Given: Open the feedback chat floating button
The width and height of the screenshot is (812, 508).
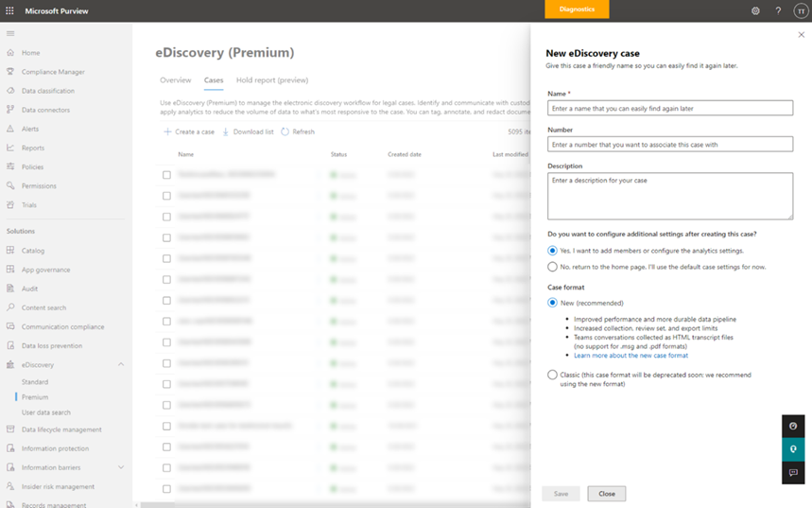Looking at the screenshot, I should pyautogui.click(x=793, y=472).
